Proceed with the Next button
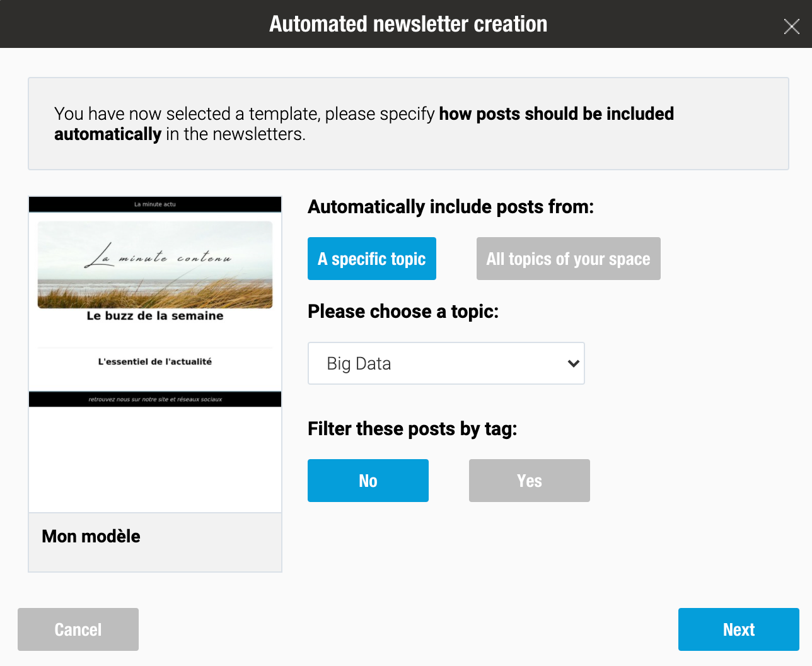This screenshot has width=812, height=666. click(739, 629)
